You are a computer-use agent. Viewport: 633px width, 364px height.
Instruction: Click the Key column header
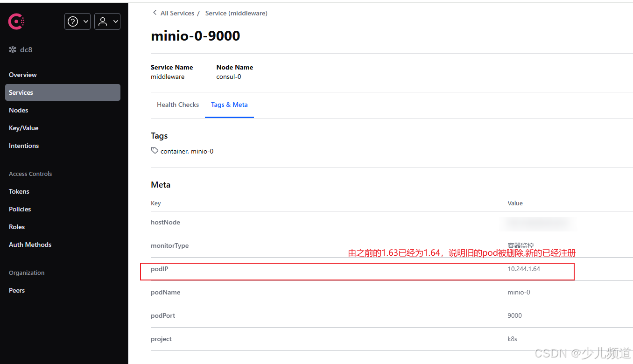156,203
